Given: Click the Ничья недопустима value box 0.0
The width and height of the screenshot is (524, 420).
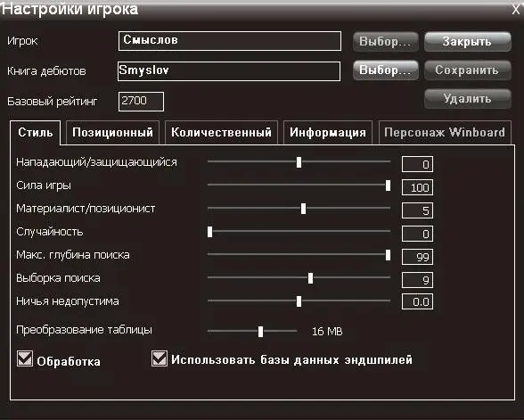Looking at the screenshot, I should (417, 301).
